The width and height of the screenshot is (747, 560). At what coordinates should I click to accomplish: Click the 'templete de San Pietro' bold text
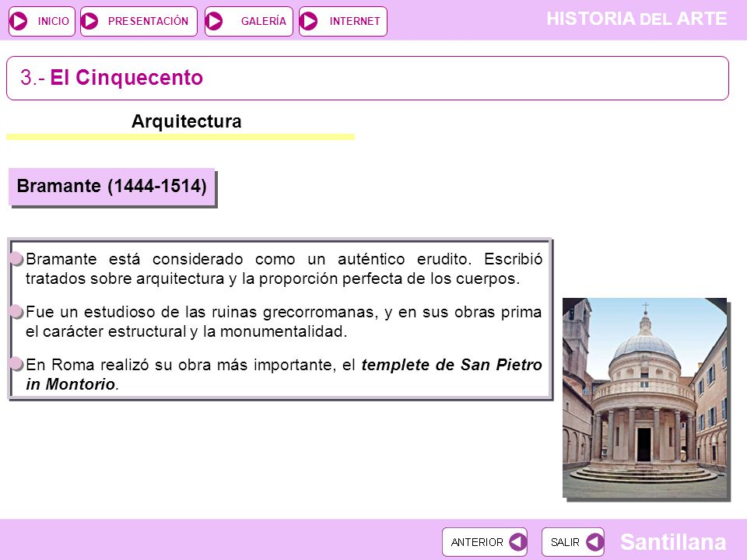[451, 365]
